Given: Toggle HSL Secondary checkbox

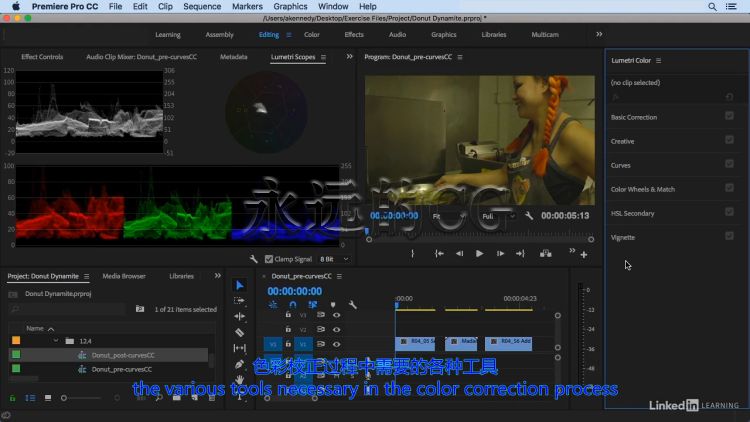Looking at the screenshot, I should click(729, 211).
